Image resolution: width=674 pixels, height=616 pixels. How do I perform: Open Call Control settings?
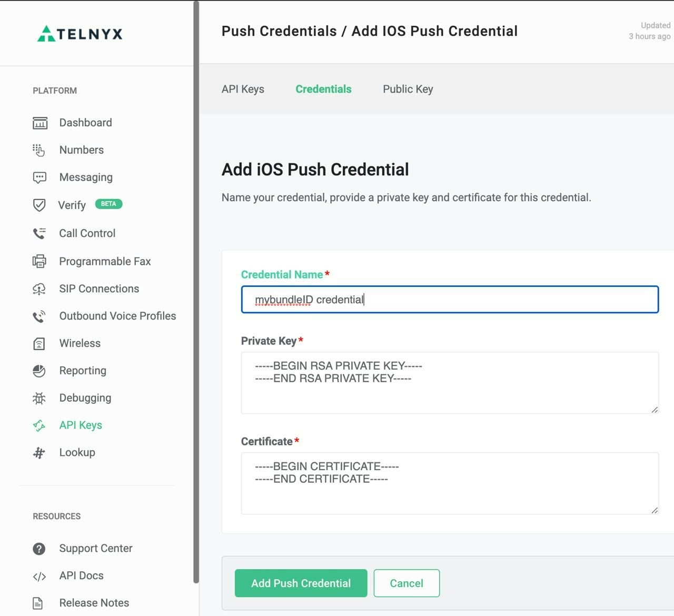[87, 233]
